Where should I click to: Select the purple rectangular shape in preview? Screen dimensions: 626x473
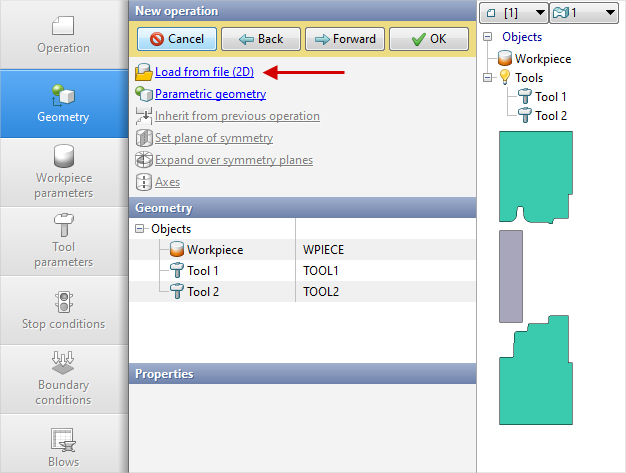tap(511, 275)
